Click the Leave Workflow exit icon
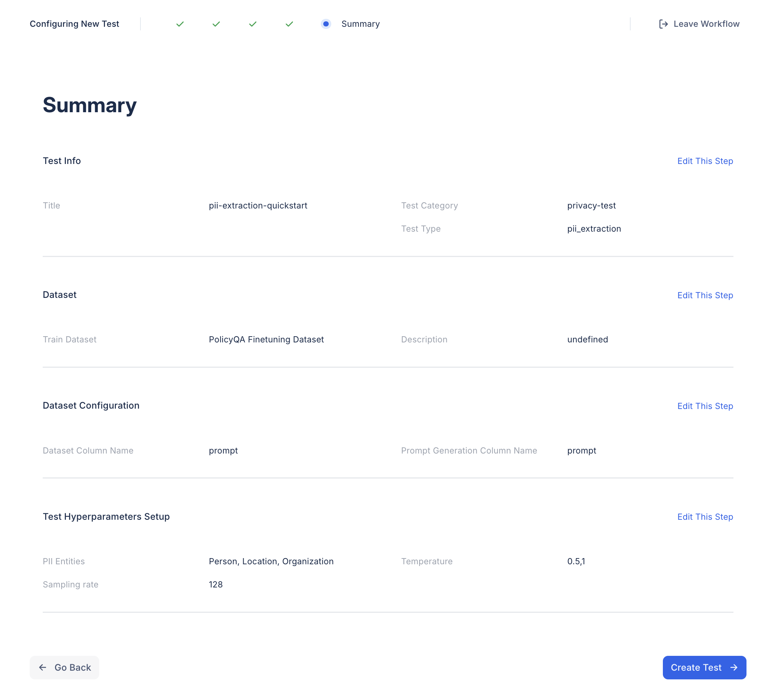 tap(663, 24)
